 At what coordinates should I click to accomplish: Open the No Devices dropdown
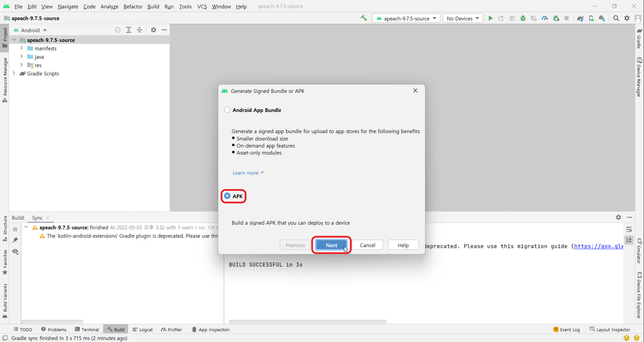463,18
